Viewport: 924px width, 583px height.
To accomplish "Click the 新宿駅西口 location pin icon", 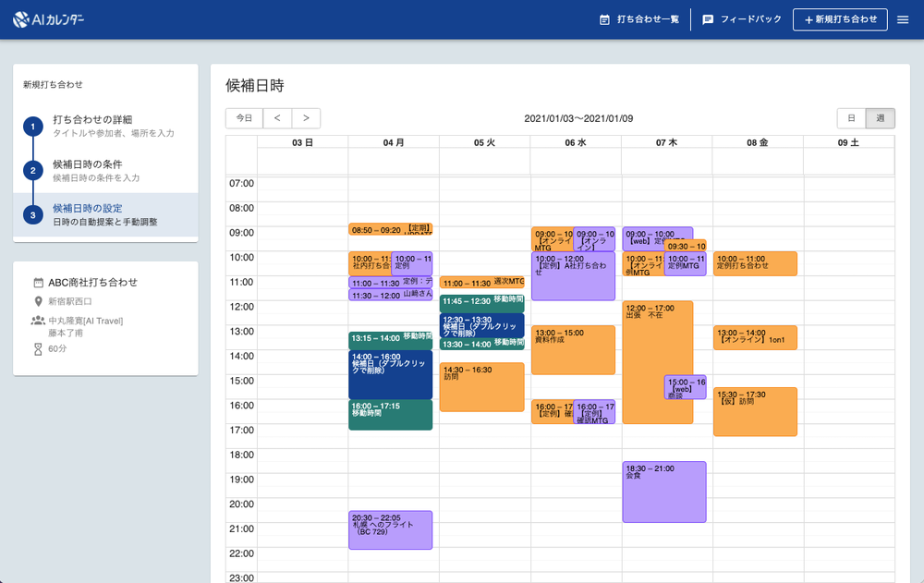I will [x=39, y=301].
